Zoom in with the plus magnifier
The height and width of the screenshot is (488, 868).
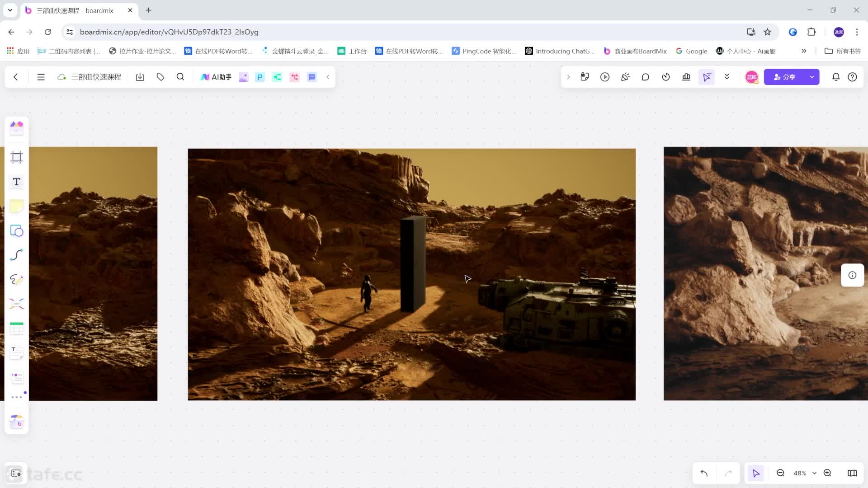827,473
